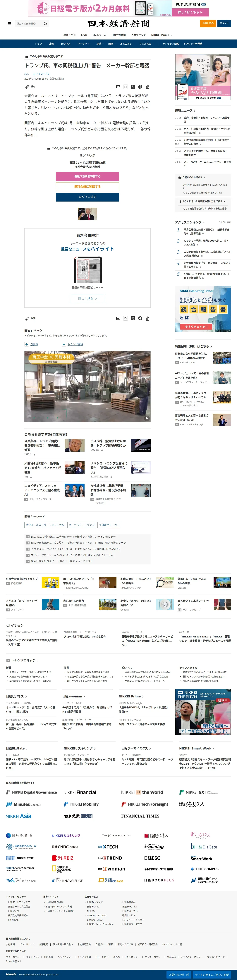This screenshot has width=237, height=980.
Task: Open the テレ東BIZ logo link
Action: pos(62,858)
